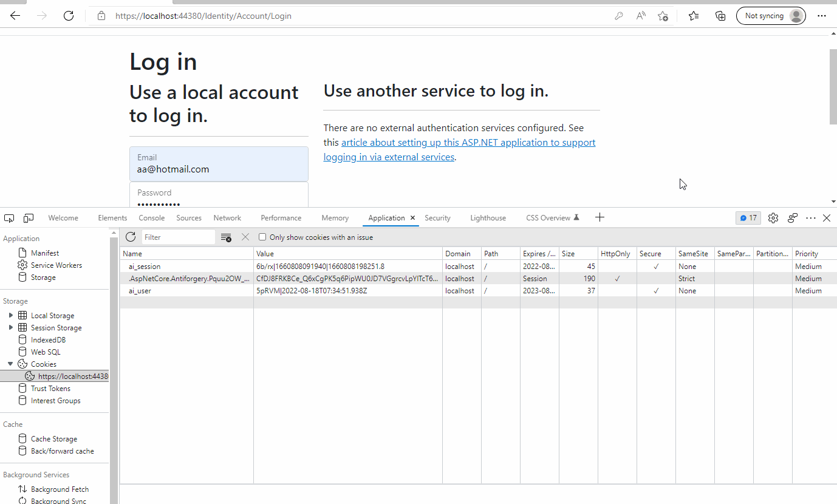Open browser Favorites with the star icon
This screenshot has width=837, height=504.
pyautogui.click(x=693, y=16)
